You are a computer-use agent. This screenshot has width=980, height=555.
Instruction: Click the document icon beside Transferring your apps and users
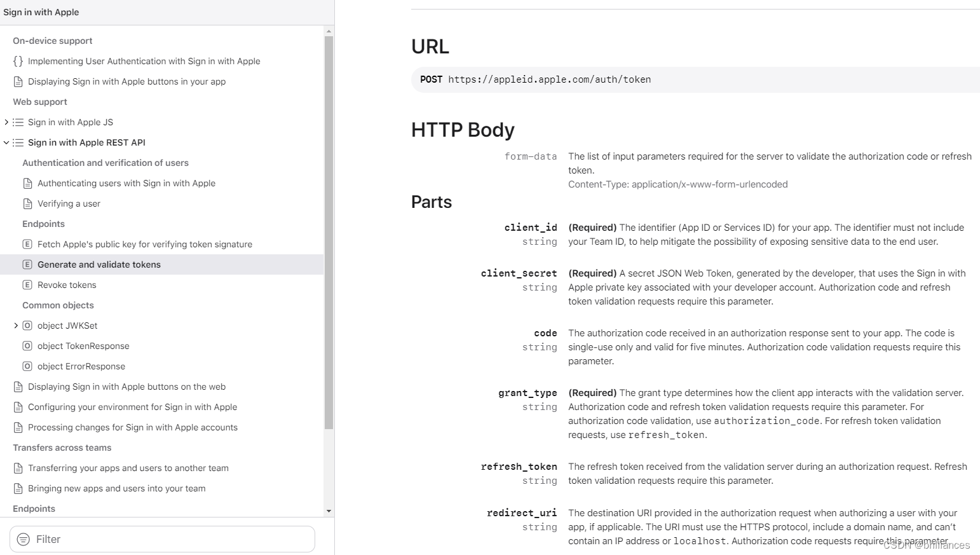[x=18, y=468]
